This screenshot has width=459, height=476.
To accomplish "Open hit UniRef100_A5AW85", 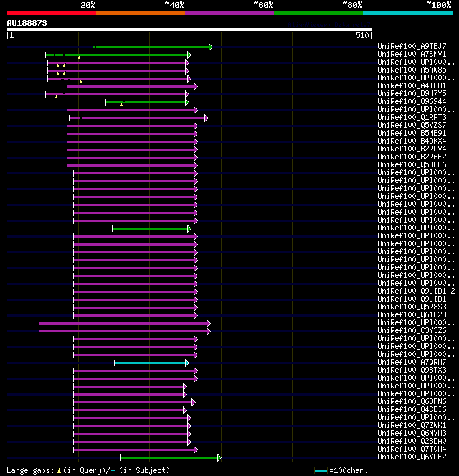I will click(412, 70).
